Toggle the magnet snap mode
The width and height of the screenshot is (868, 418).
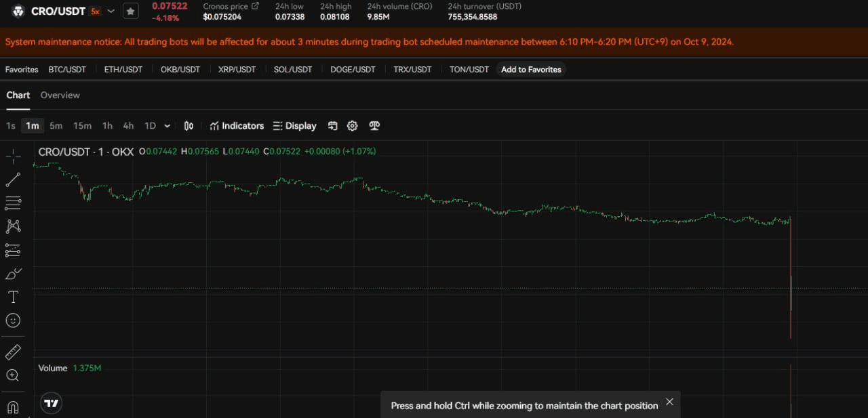[13, 407]
